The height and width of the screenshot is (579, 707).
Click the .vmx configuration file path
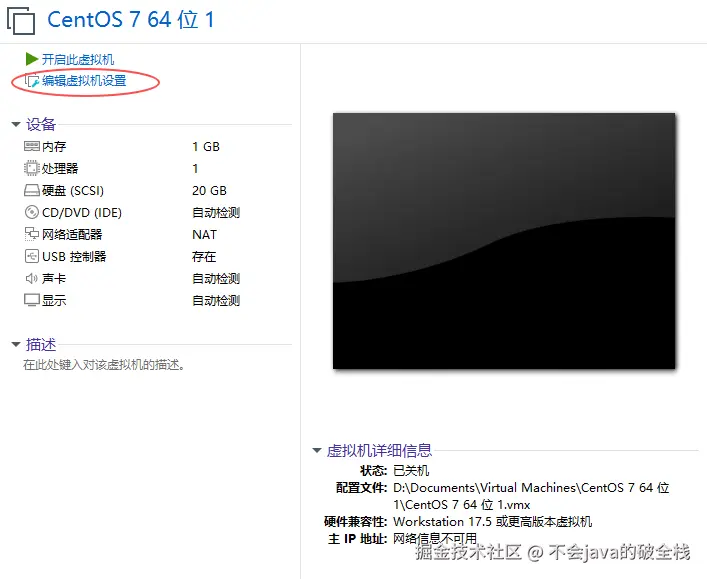pyautogui.click(x=531, y=496)
